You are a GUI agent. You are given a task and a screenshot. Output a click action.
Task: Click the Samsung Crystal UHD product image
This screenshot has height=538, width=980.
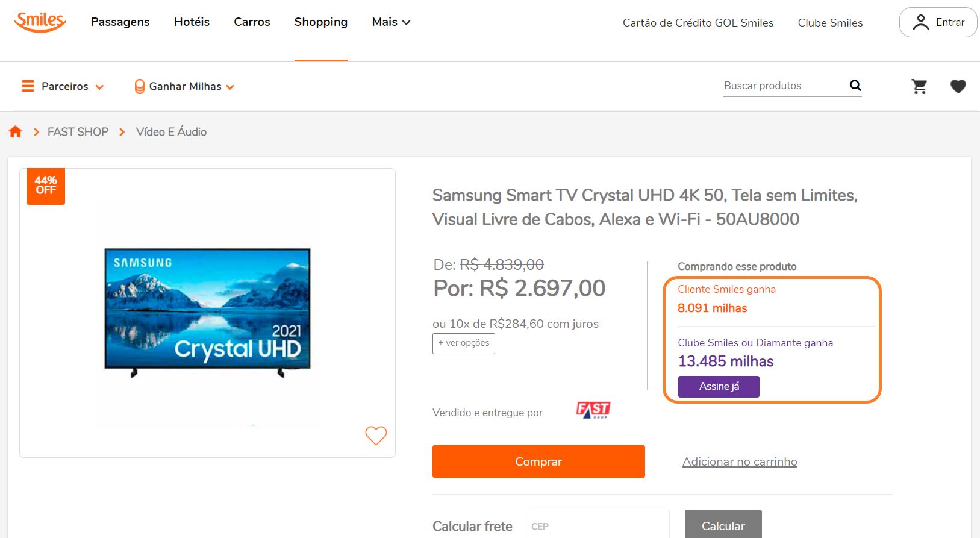(207, 311)
